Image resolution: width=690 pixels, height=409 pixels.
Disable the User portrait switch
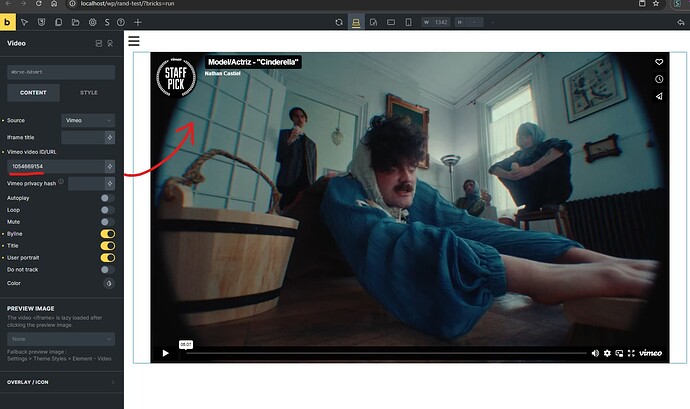pyautogui.click(x=107, y=258)
